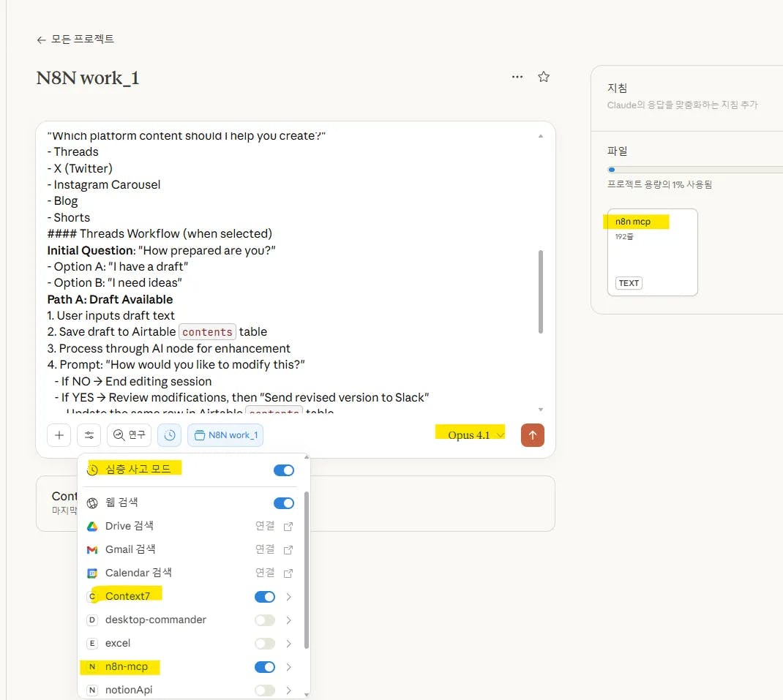
Task: Click the prompt scroll down arrow
Action: 540,410
